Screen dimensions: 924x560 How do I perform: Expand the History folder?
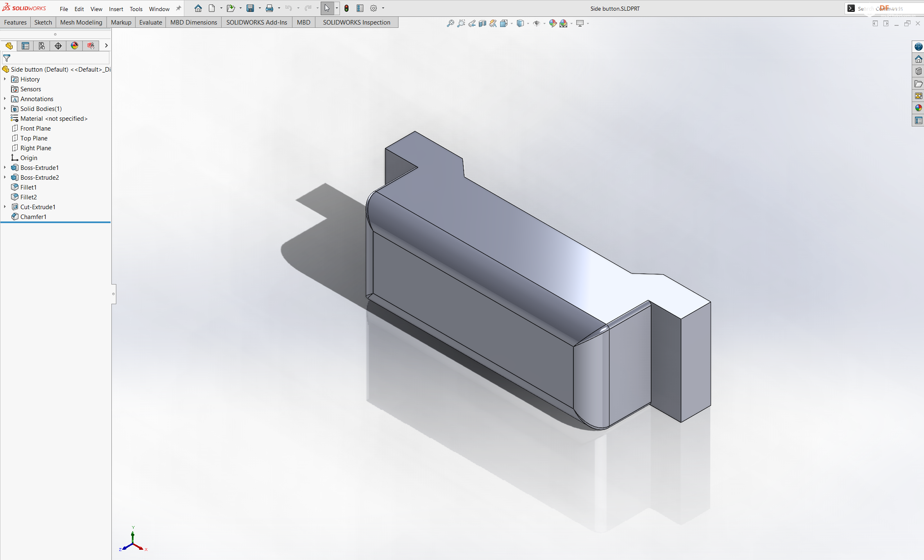pos(5,79)
